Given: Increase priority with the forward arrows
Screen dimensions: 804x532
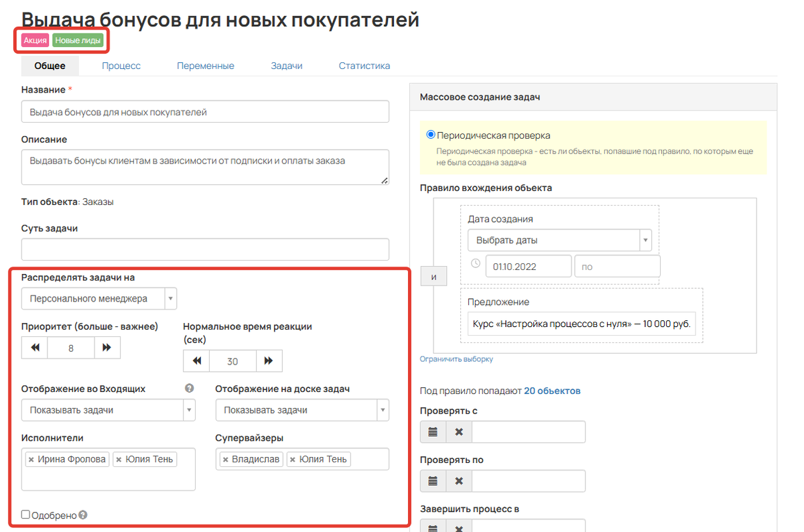Looking at the screenshot, I should click(x=107, y=348).
